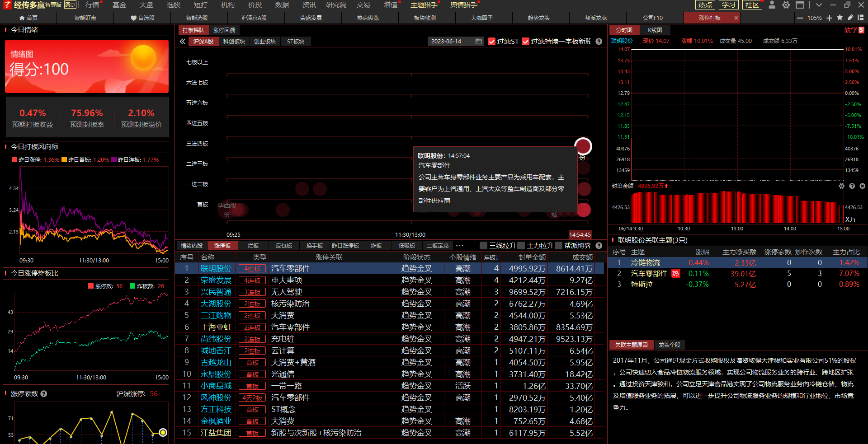
Task: Toggle 昨日首板 legend series
Action: [x=85, y=160]
